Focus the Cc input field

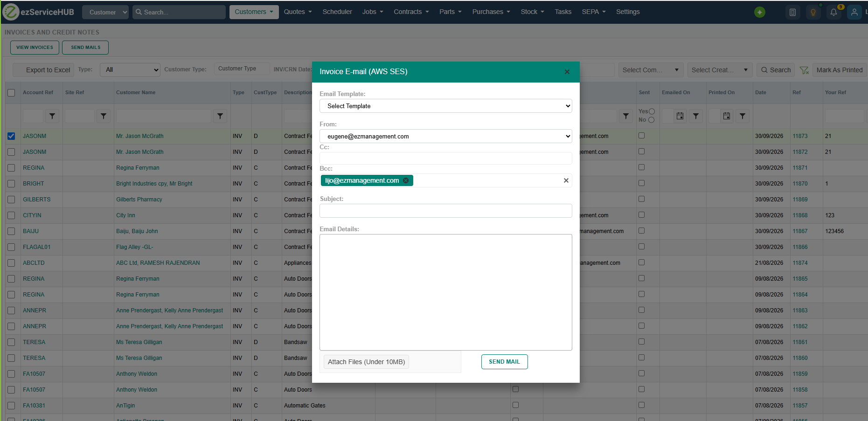click(x=446, y=159)
